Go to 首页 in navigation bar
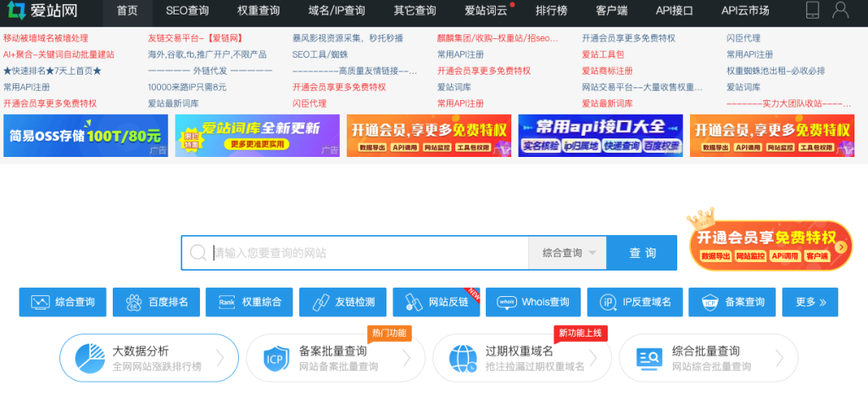This screenshot has height=397, width=868. click(x=127, y=10)
